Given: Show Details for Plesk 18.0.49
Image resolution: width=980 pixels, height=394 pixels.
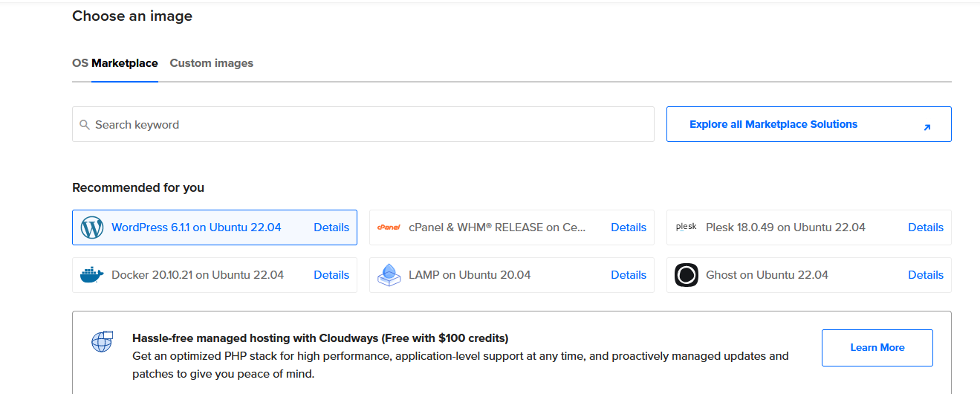Looking at the screenshot, I should [x=926, y=227].
